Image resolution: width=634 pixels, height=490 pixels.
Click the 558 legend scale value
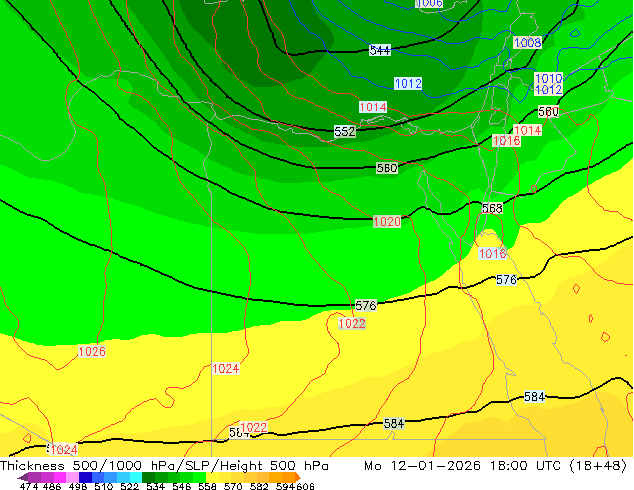pyautogui.click(x=207, y=486)
